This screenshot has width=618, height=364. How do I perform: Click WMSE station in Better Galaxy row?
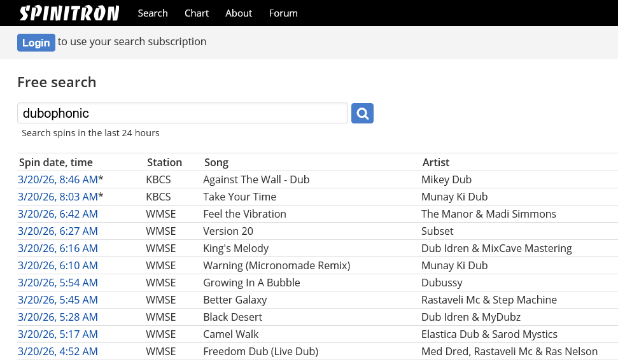click(161, 300)
